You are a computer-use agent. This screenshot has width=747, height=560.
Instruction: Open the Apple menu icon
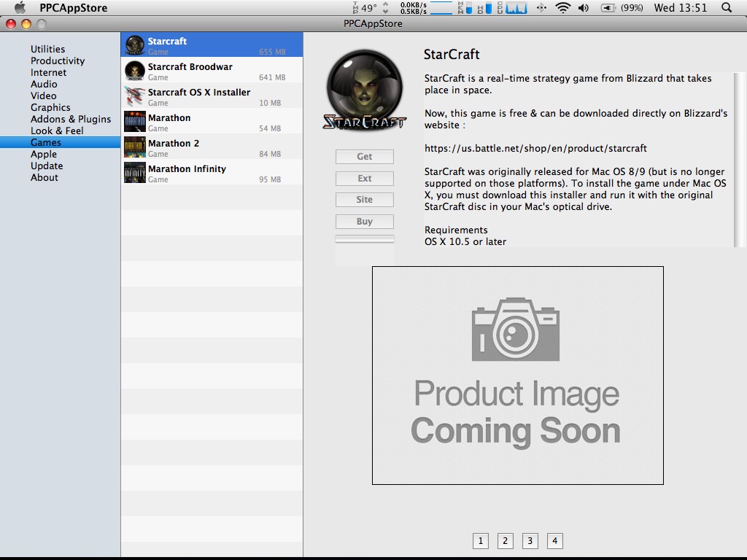[x=20, y=7]
